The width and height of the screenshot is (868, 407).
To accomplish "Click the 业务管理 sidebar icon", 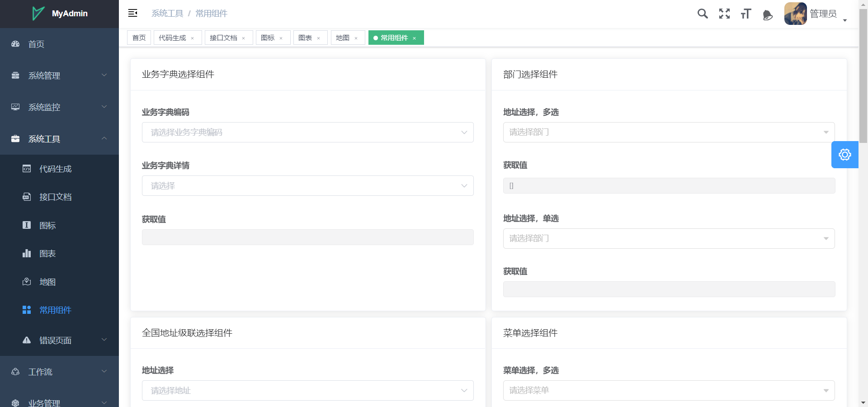I will point(15,403).
